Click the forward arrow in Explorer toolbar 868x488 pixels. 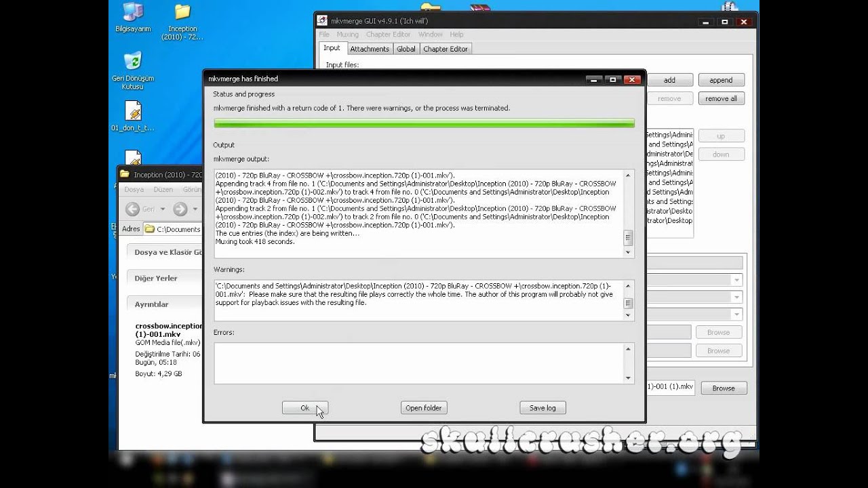click(180, 209)
